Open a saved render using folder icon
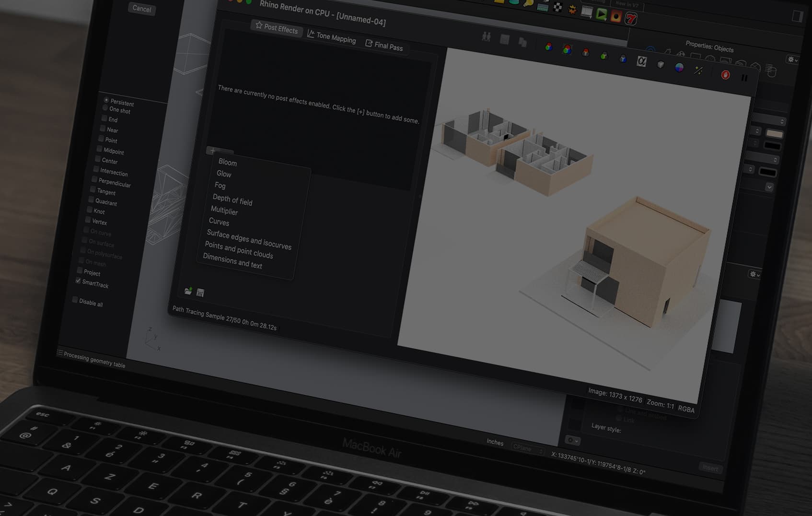The width and height of the screenshot is (812, 516). pos(188,292)
